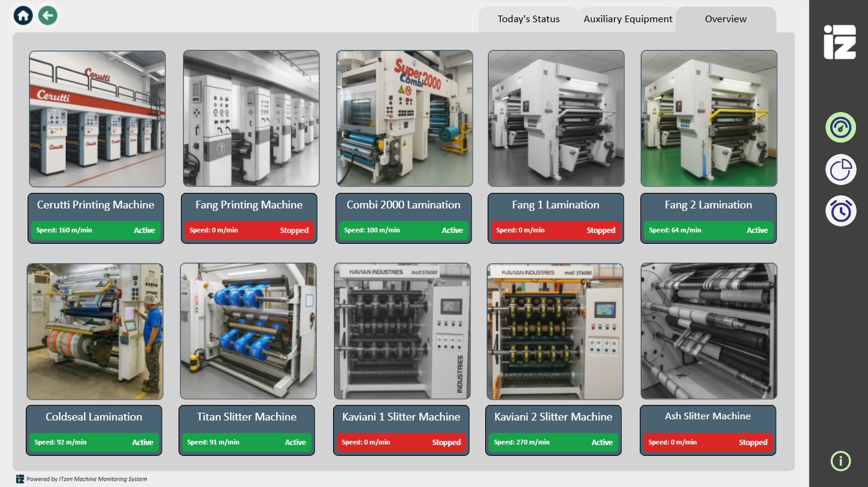
Task: Open the Ash Slitter Machine card
Action: coord(707,416)
